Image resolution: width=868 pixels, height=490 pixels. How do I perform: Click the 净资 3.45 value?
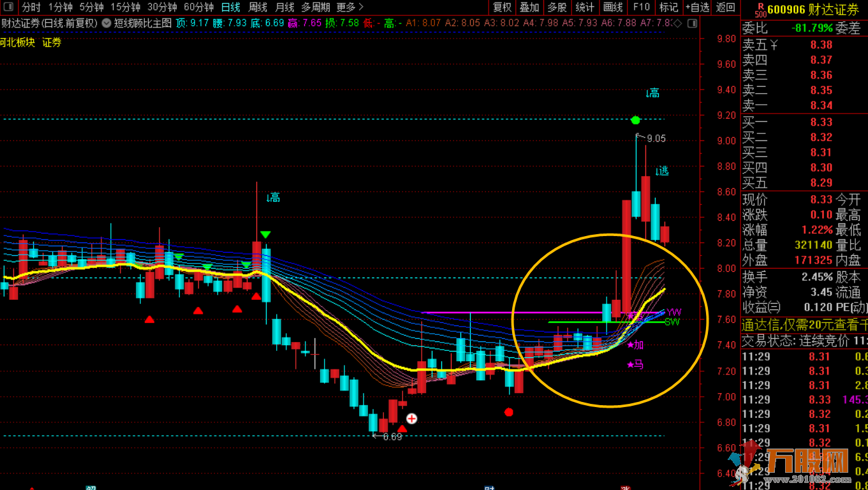click(x=821, y=292)
